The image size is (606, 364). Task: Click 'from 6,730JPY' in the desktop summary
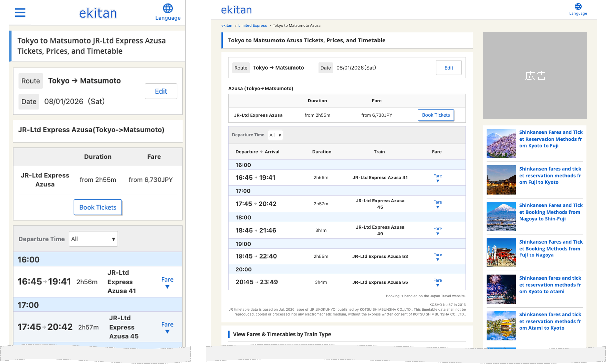pyautogui.click(x=377, y=115)
